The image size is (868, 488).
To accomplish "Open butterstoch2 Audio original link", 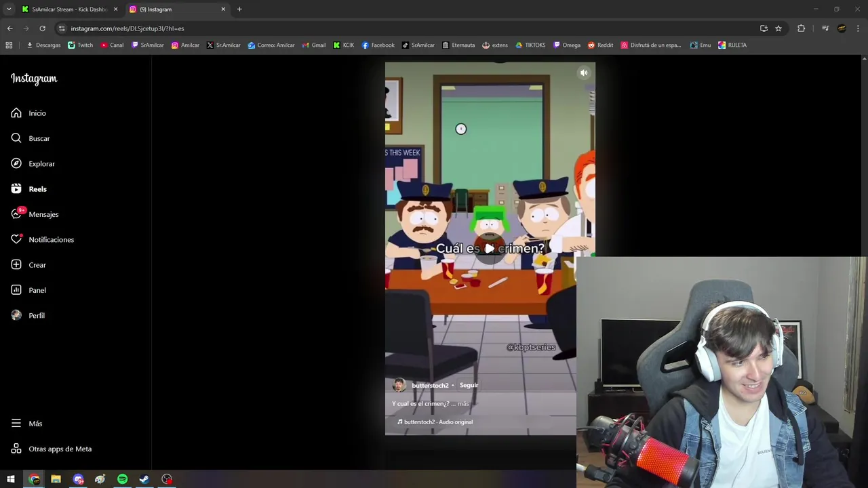I will [x=435, y=422].
